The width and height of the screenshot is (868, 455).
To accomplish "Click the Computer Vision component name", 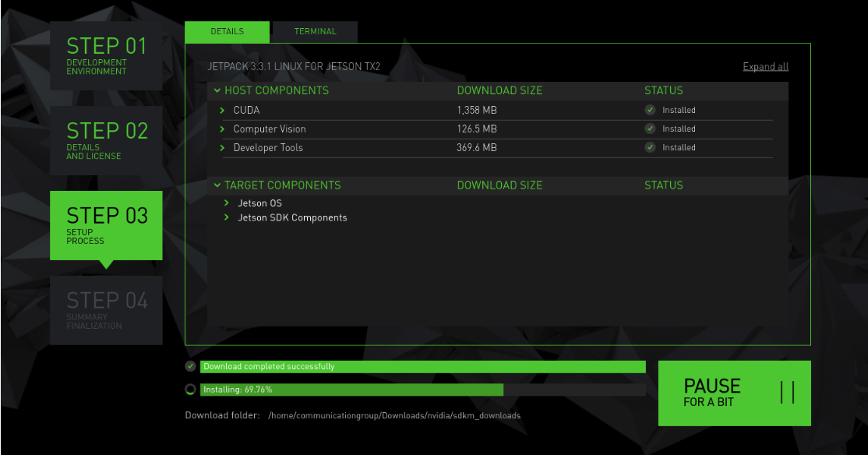I will pyautogui.click(x=270, y=129).
